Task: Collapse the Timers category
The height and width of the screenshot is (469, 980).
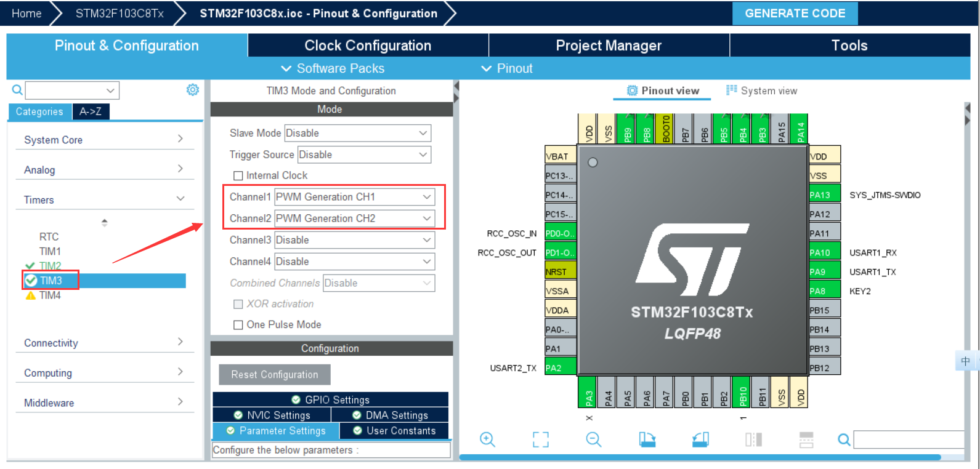Action: tap(104, 200)
